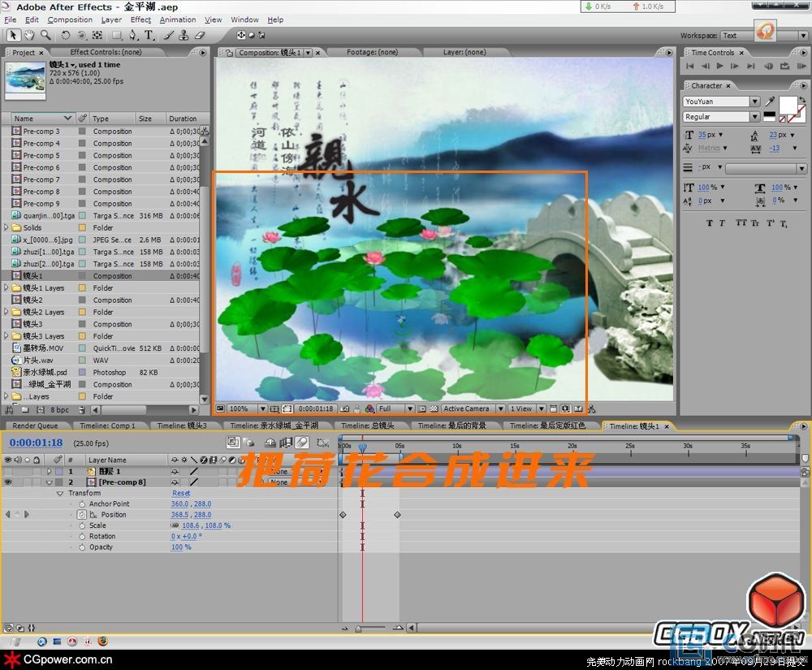Image resolution: width=812 pixels, height=670 pixels.
Task: Expand the Solids folder in Project
Action: click(6, 227)
